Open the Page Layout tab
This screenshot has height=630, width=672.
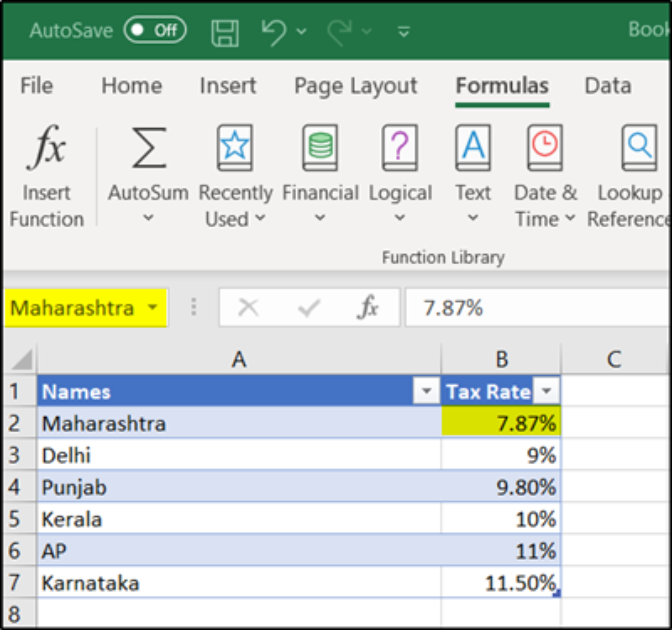point(356,86)
